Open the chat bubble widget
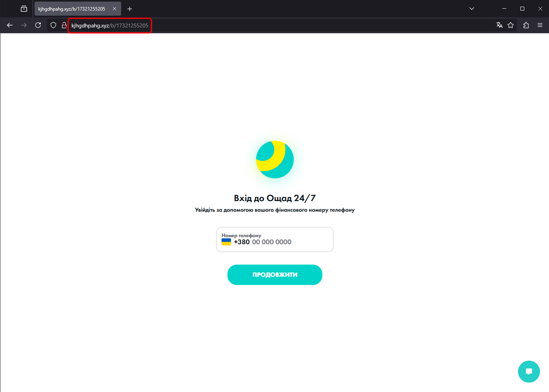The height and width of the screenshot is (392, 549). click(529, 372)
